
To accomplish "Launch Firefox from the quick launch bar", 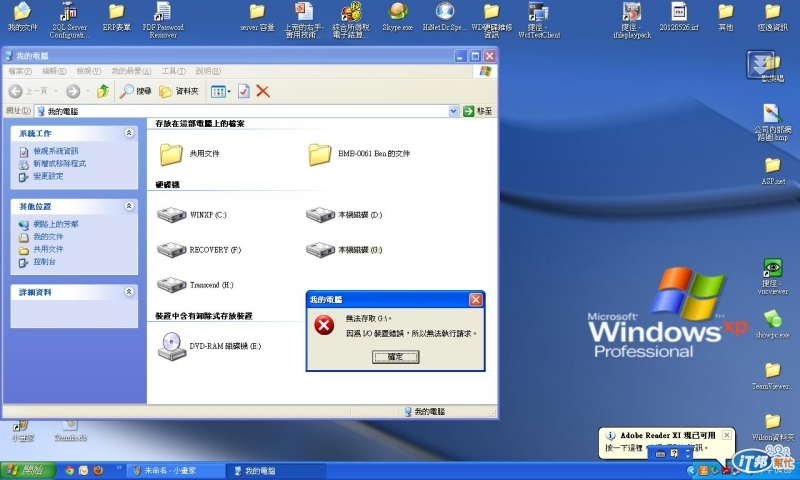I will [98, 470].
